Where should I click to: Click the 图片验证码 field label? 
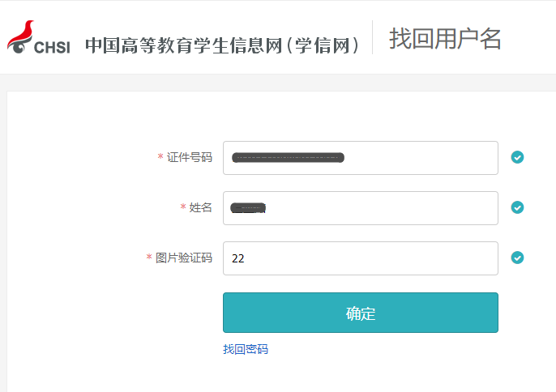pyautogui.click(x=184, y=258)
